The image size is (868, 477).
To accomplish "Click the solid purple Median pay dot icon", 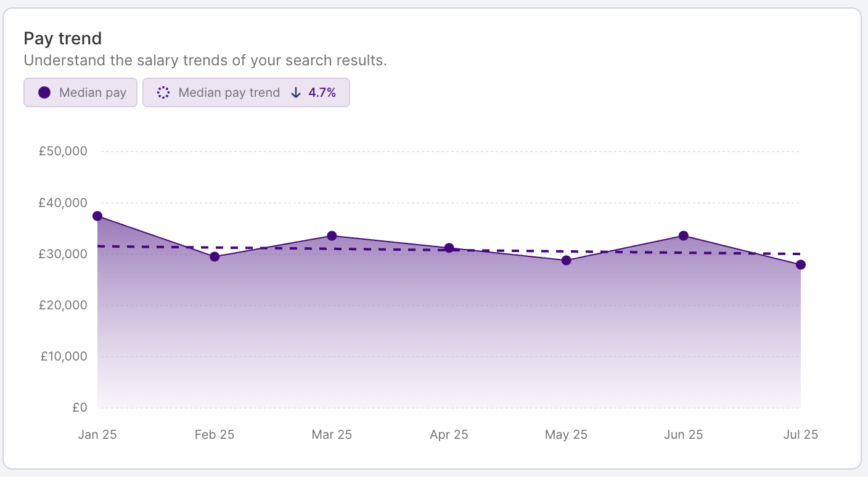I will (x=44, y=92).
